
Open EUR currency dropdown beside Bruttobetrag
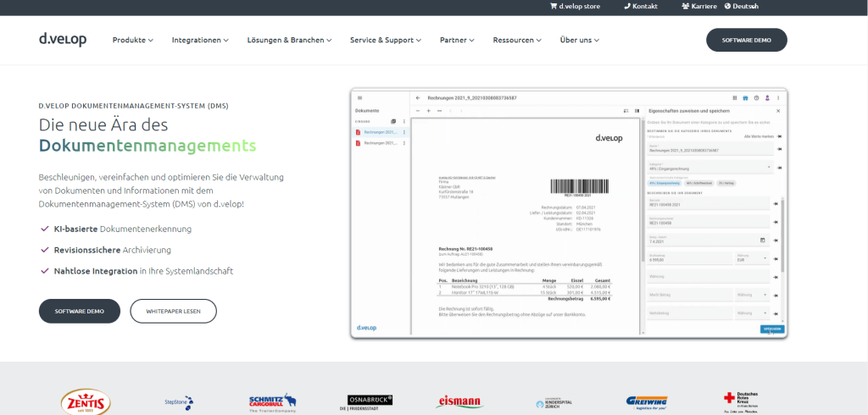click(753, 257)
